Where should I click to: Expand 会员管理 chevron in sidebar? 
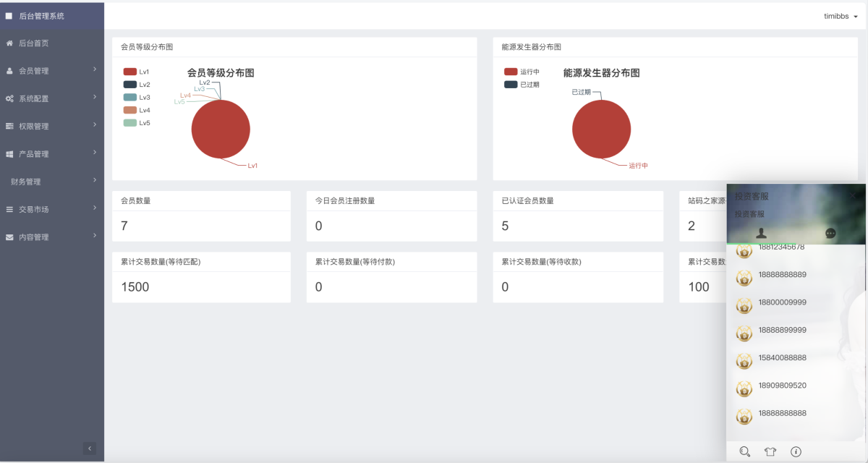point(95,69)
